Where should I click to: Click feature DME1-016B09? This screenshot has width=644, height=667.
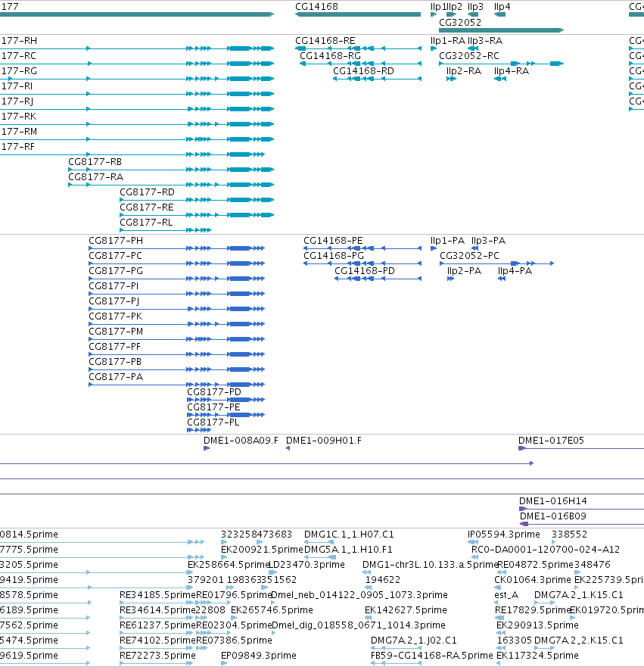553,516
